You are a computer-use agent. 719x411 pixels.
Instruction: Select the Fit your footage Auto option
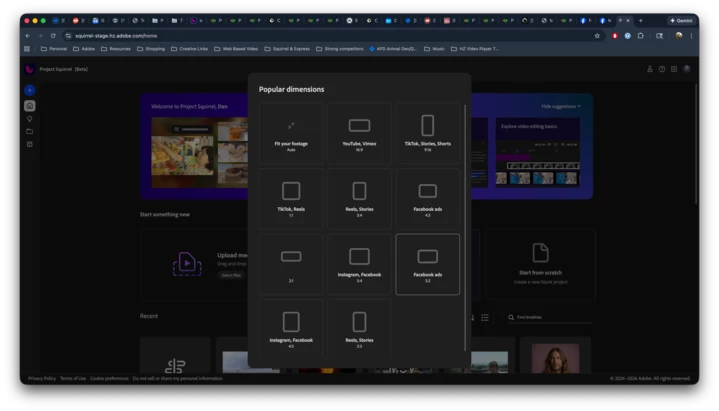click(291, 133)
